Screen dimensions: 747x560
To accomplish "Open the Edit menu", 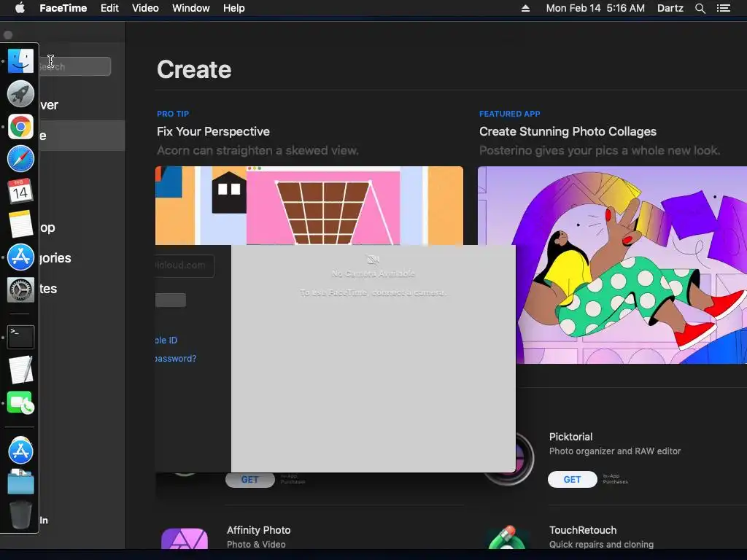I will pos(109,8).
